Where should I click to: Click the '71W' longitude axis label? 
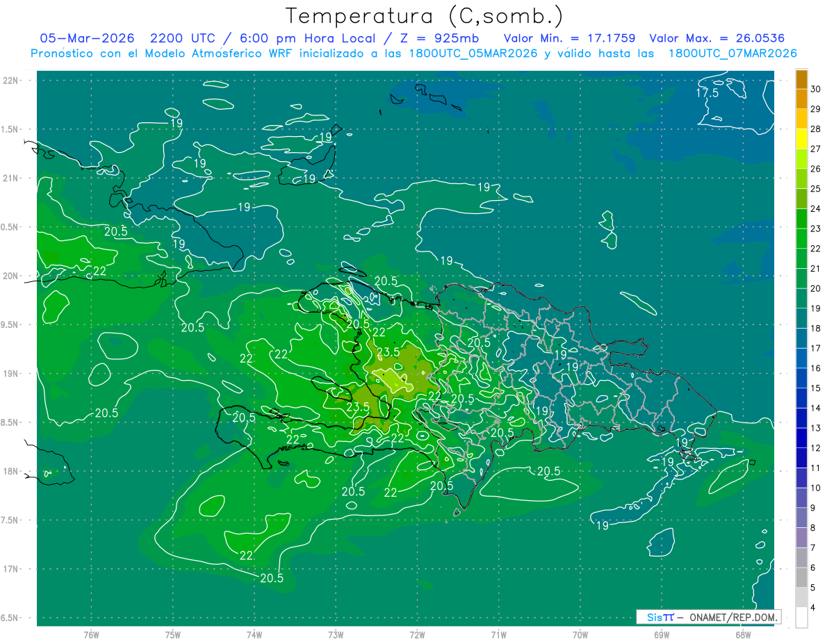point(498,634)
